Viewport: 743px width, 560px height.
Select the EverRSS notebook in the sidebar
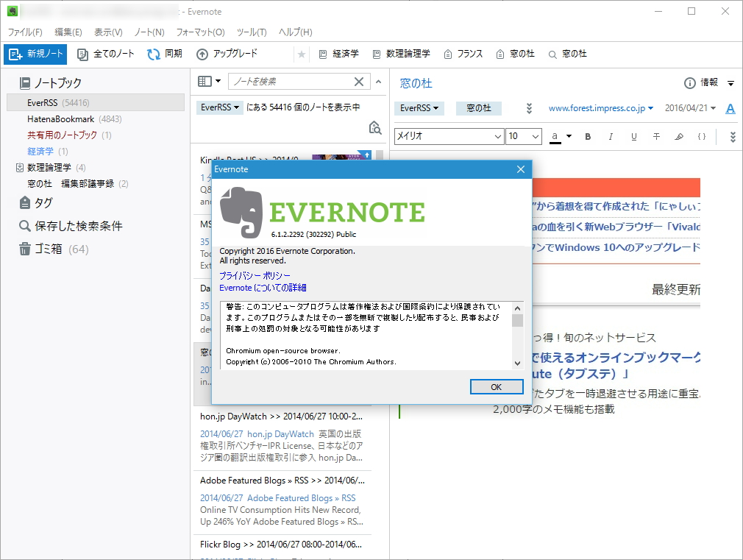pyautogui.click(x=95, y=102)
